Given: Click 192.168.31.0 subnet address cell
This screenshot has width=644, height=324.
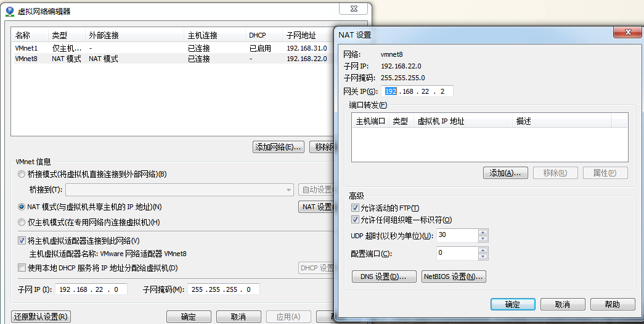Looking at the screenshot, I should (x=307, y=48).
